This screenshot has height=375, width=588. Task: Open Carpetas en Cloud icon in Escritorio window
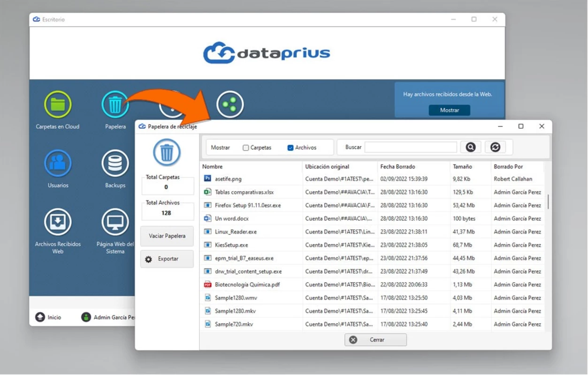[58, 104]
